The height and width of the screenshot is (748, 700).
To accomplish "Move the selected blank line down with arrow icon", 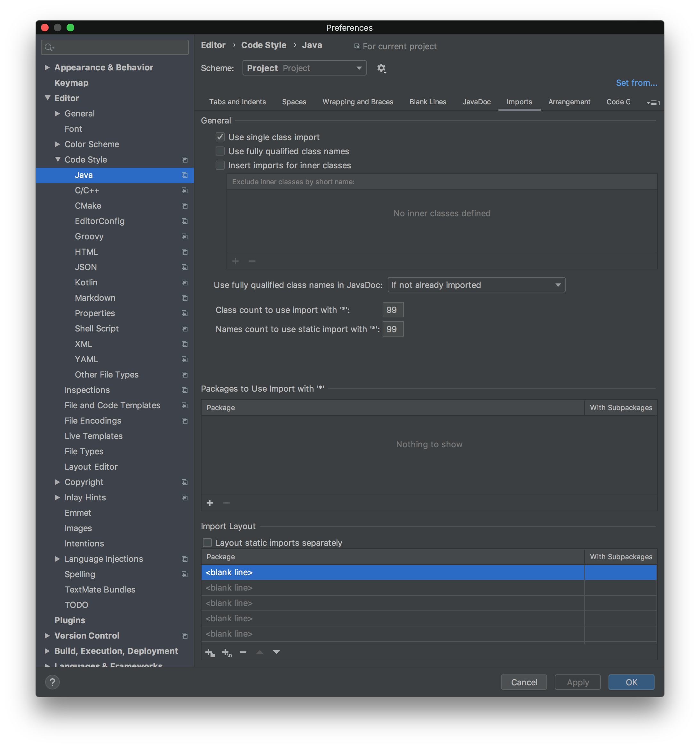I will tap(277, 652).
